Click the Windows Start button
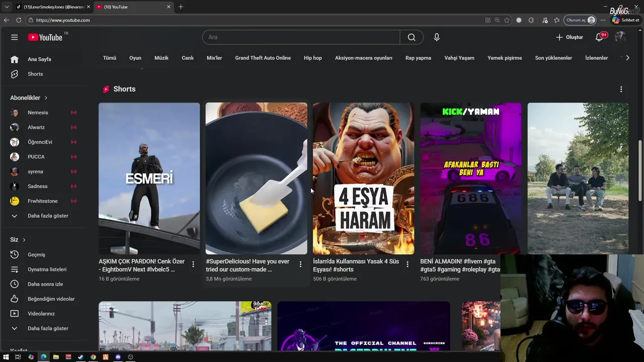The image size is (644, 362). click(x=6, y=357)
